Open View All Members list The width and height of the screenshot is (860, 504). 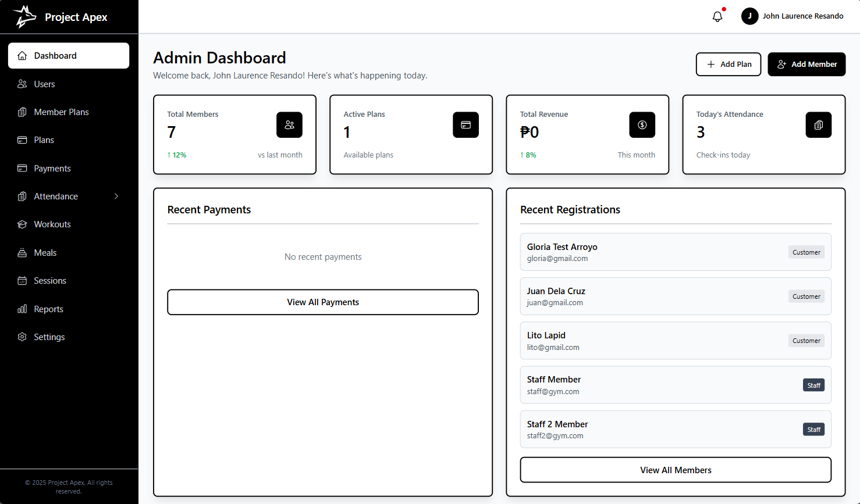676,470
